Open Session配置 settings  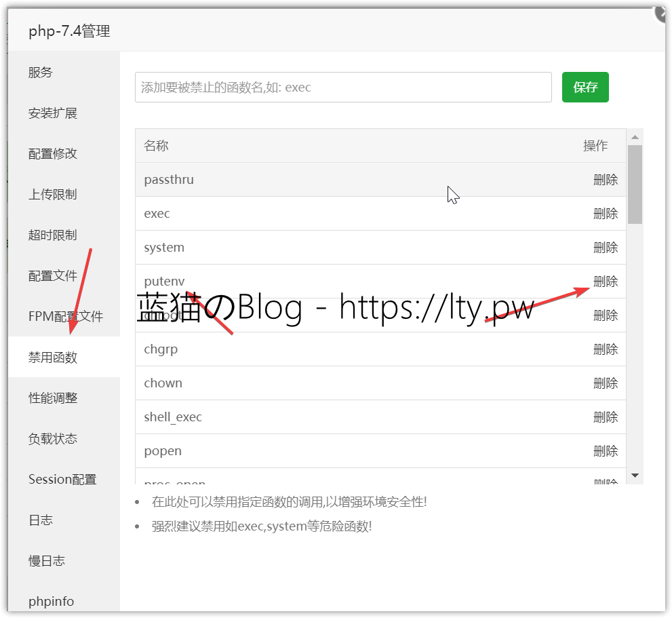(x=62, y=480)
